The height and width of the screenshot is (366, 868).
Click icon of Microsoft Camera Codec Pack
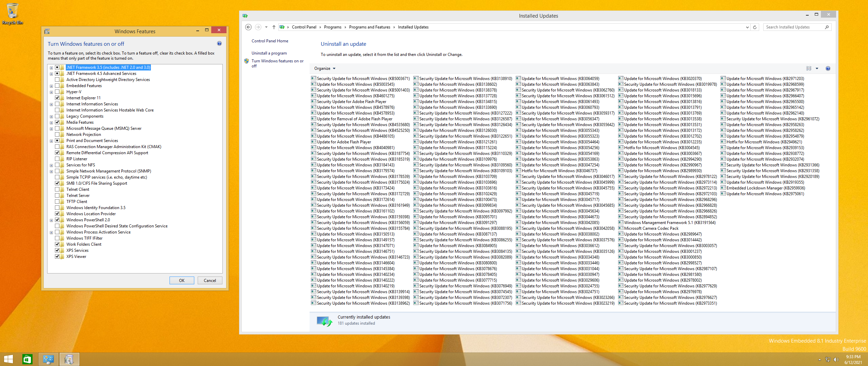621,228
